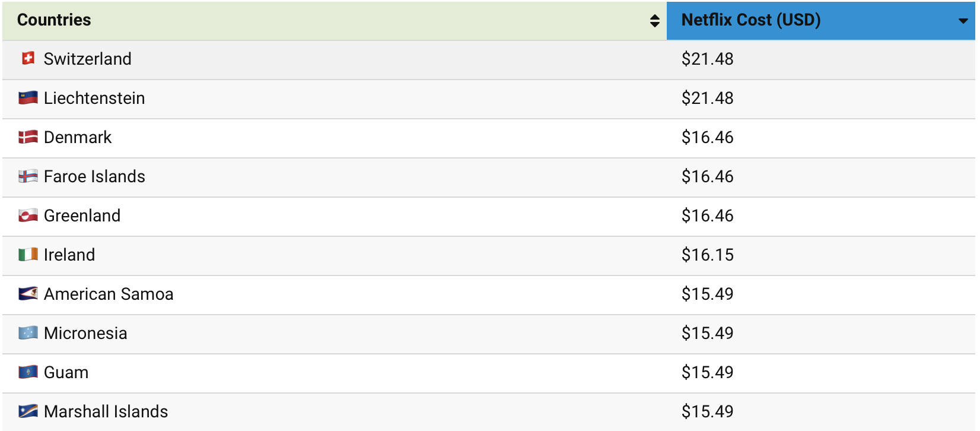Click the Liechtenstein flag icon
This screenshot has height=431, width=980.
click(28, 98)
